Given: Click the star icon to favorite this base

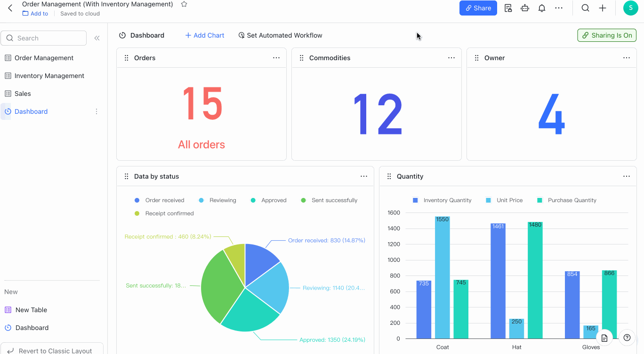Looking at the screenshot, I should [x=184, y=4].
